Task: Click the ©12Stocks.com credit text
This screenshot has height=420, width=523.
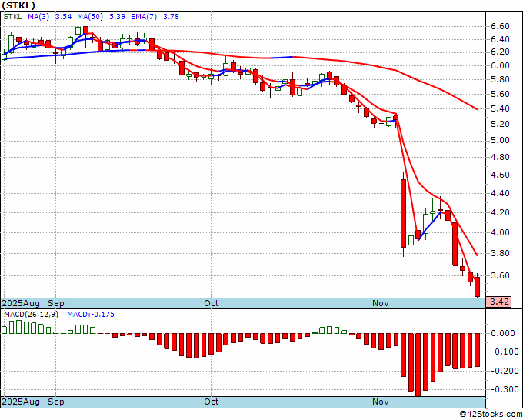Action: (x=491, y=414)
